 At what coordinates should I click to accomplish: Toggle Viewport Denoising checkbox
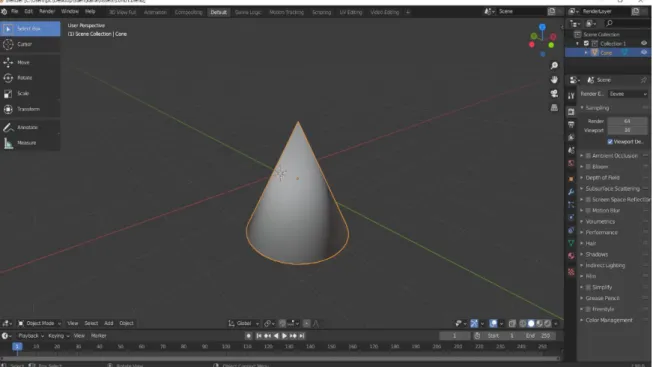610,142
